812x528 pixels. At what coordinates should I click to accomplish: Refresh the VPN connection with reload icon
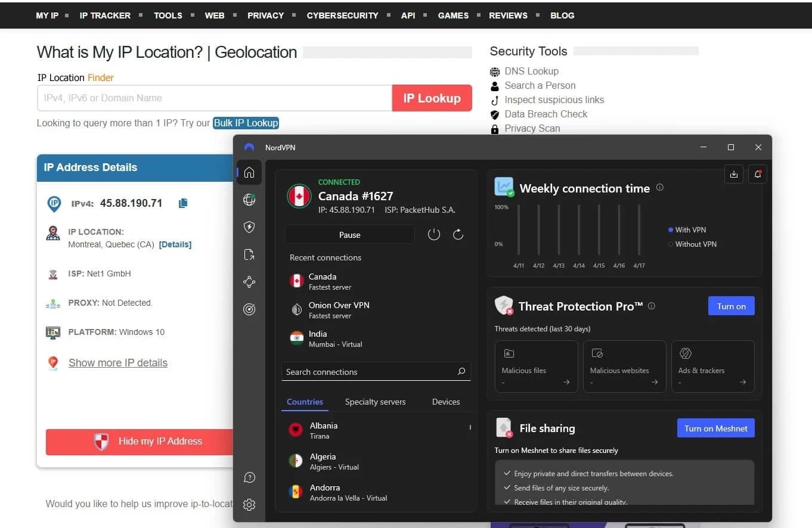(x=458, y=234)
